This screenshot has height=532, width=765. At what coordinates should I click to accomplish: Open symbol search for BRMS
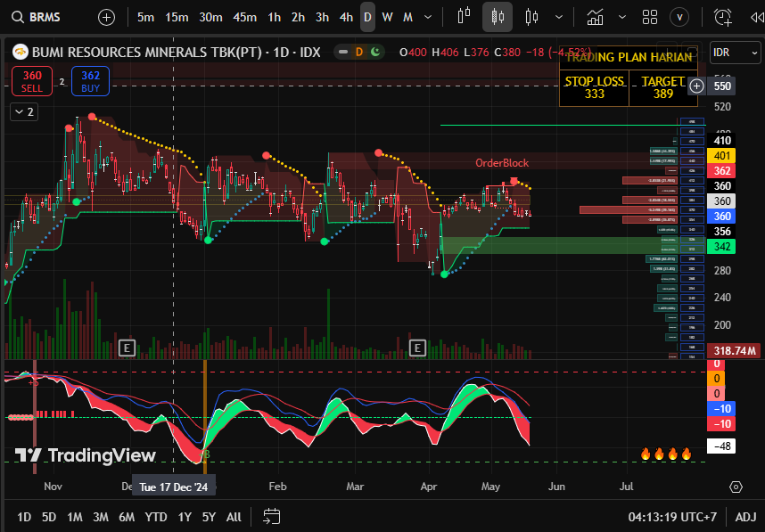pos(36,17)
